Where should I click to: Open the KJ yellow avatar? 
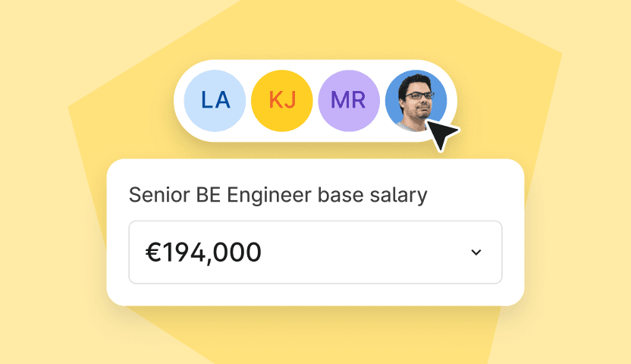pyautogui.click(x=281, y=101)
